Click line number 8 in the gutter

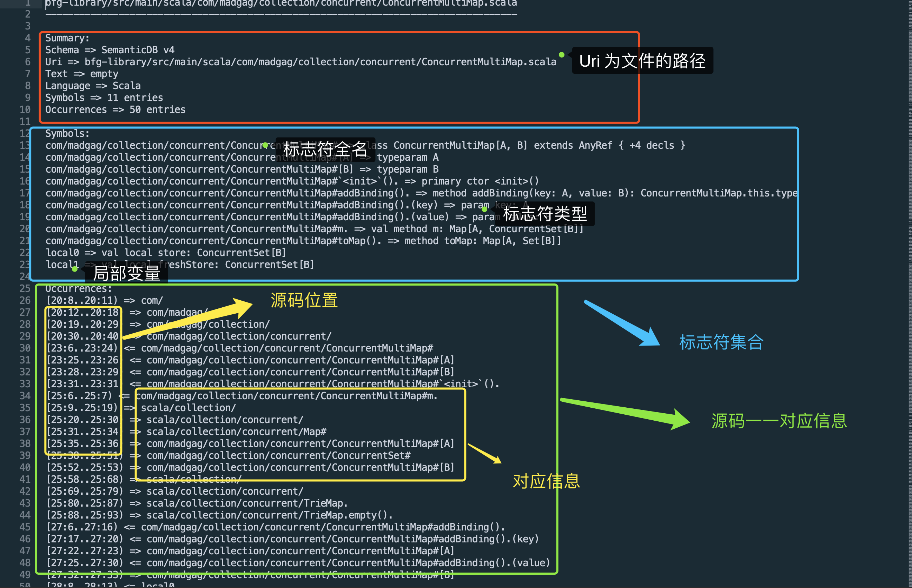click(x=27, y=86)
